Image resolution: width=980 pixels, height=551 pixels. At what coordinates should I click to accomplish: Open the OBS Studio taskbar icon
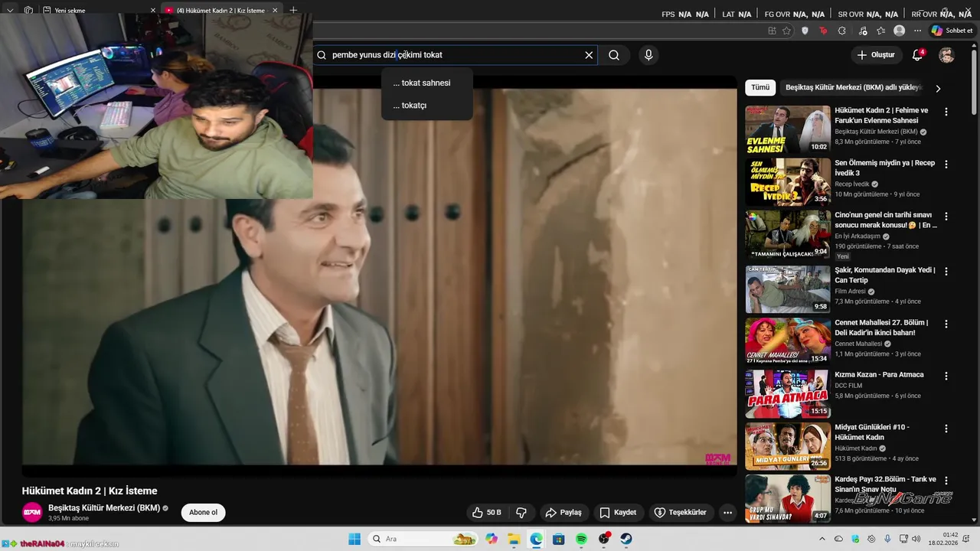coord(604,539)
